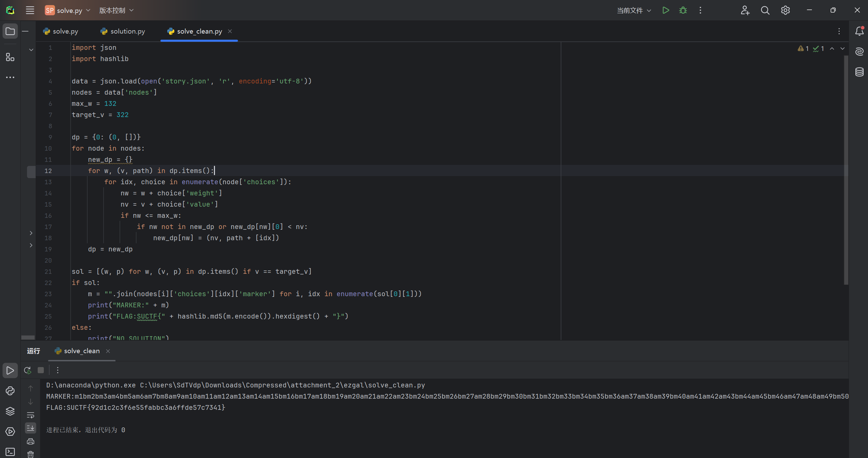Screen dimensions: 868x458
Task: Expand the 版本控制 version control dropdown
Action: click(116, 10)
